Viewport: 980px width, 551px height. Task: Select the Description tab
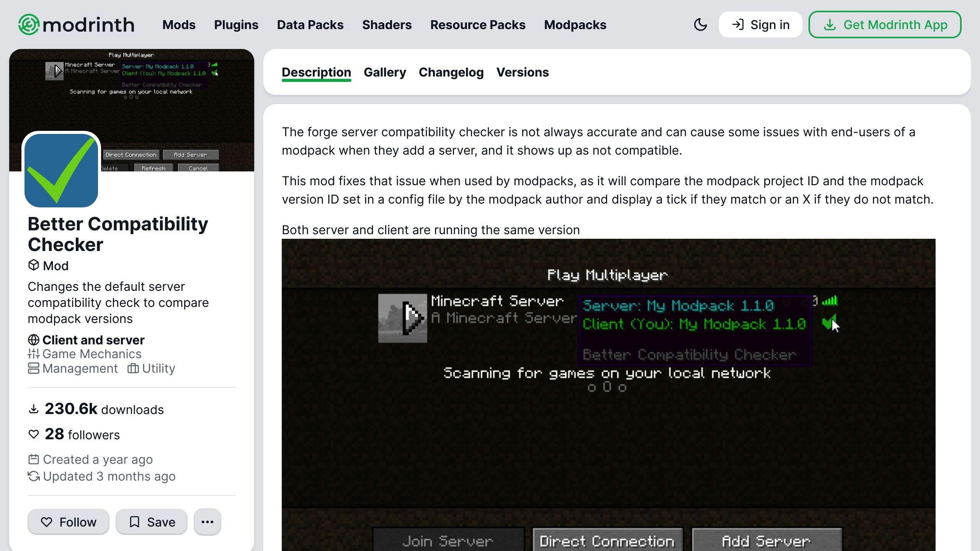[317, 72]
